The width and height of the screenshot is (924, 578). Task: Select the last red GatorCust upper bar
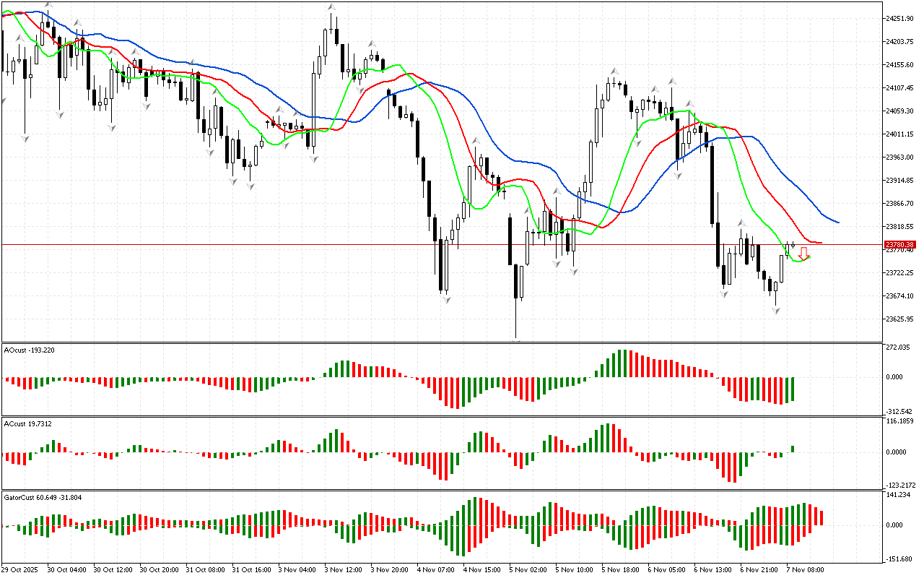(x=821, y=517)
